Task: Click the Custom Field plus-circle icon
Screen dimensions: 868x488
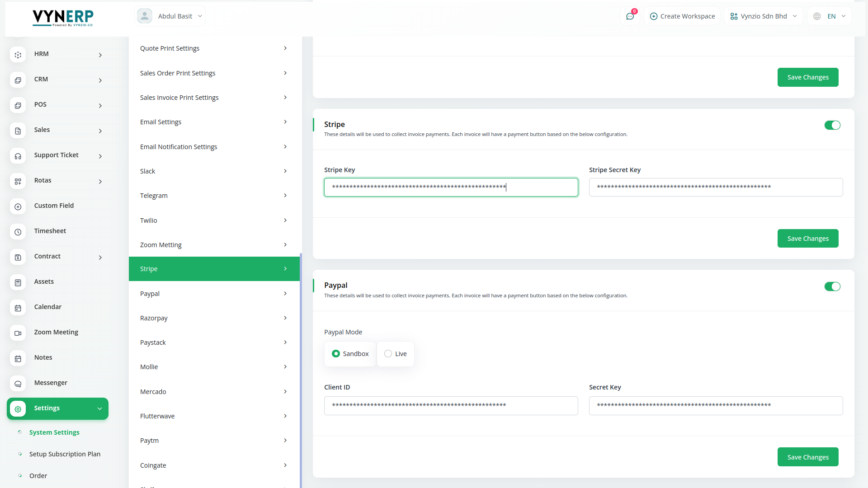Action: [x=18, y=206]
